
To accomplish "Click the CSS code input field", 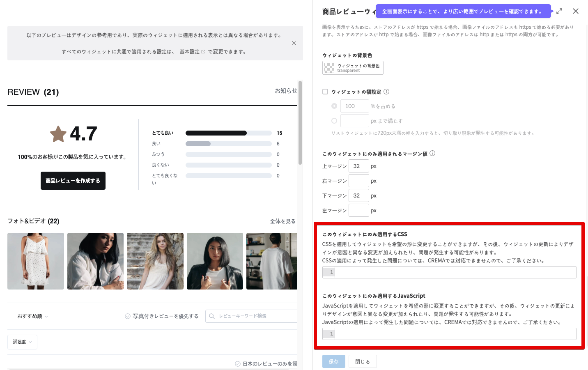I will click(x=455, y=272).
